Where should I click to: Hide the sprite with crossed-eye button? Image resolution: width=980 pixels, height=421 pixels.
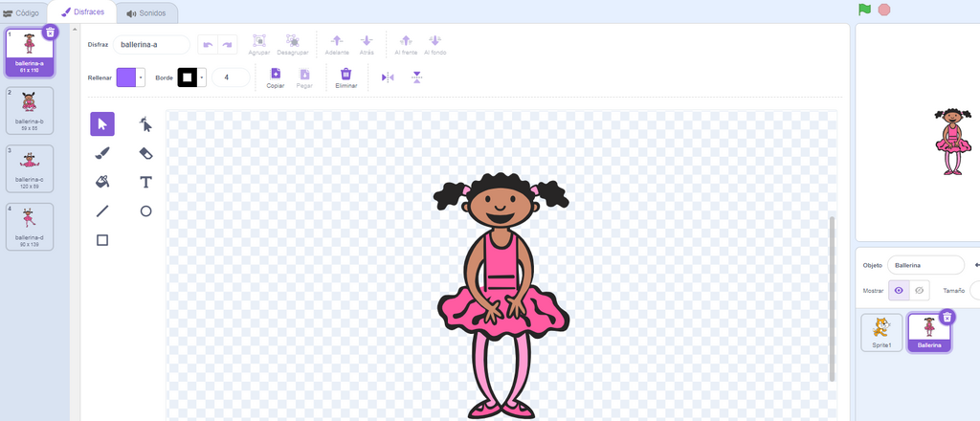tap(920, 290)
